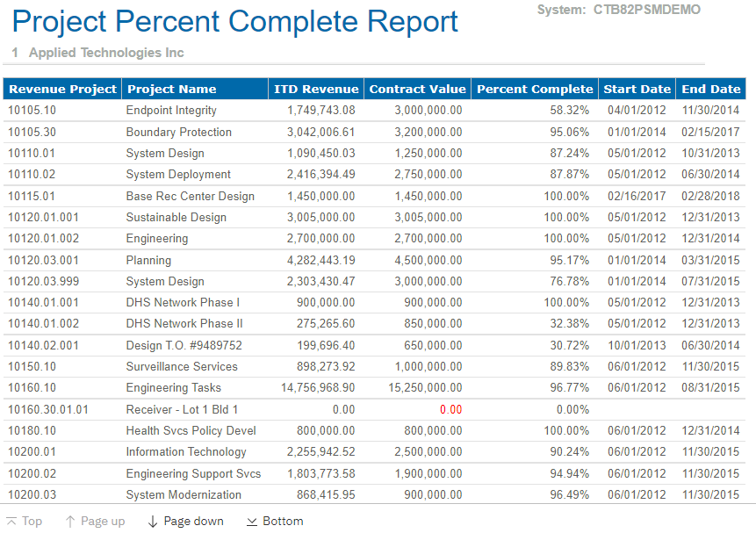Image resolution: width=756 pixels, height=533 pixels.
Task: Select the DHS Network Phase II project
Action: pos(184,324)
